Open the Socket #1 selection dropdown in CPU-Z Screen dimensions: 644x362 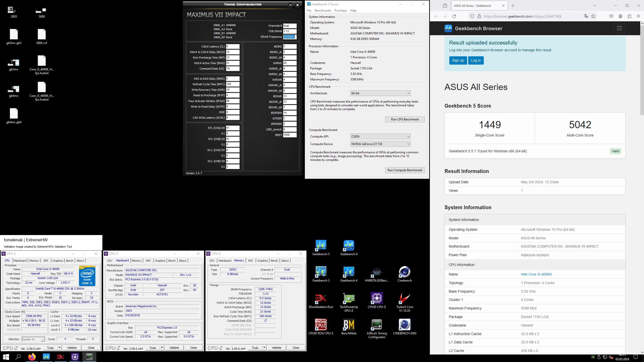coord(33,339)
